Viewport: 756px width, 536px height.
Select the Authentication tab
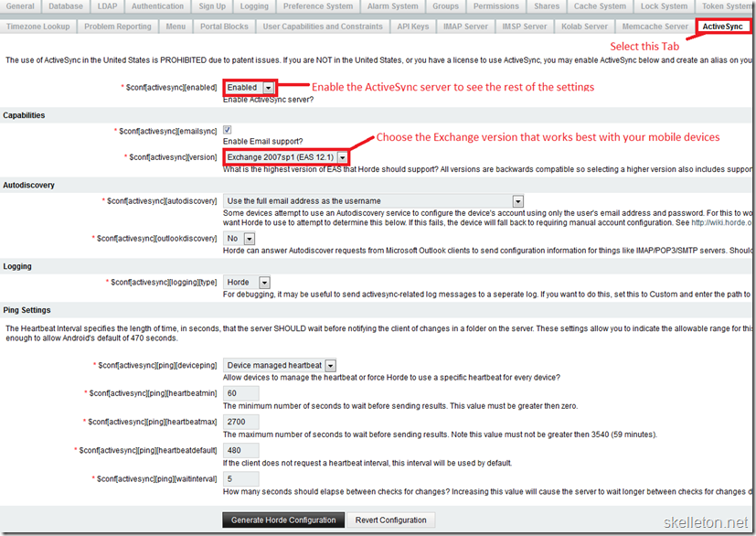(x=157, y=6)
